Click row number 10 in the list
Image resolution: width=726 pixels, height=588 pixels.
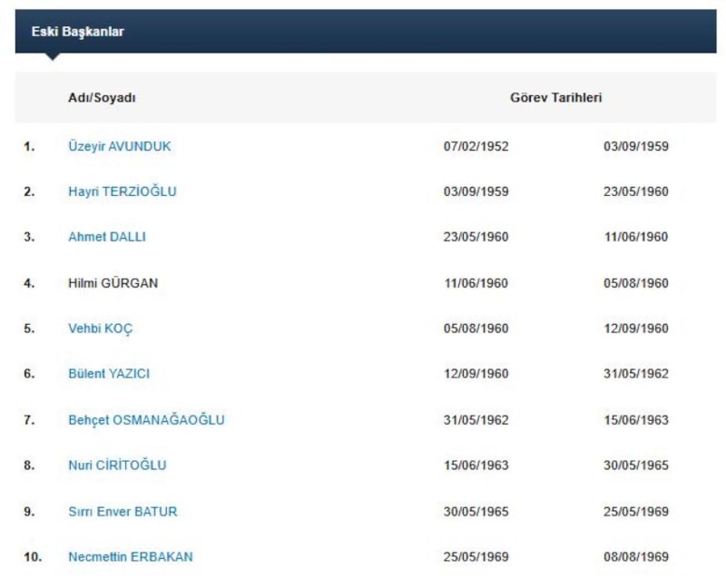tap(33, 557)
